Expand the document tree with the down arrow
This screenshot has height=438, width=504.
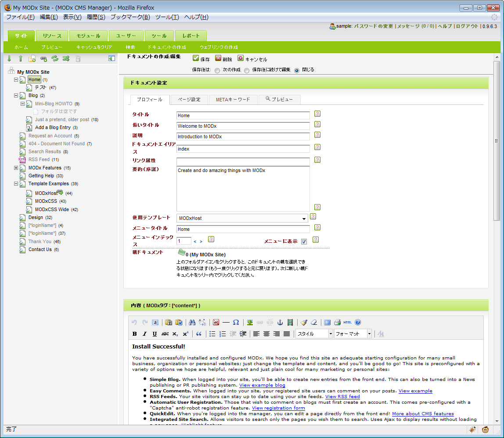tap(9, 58)
